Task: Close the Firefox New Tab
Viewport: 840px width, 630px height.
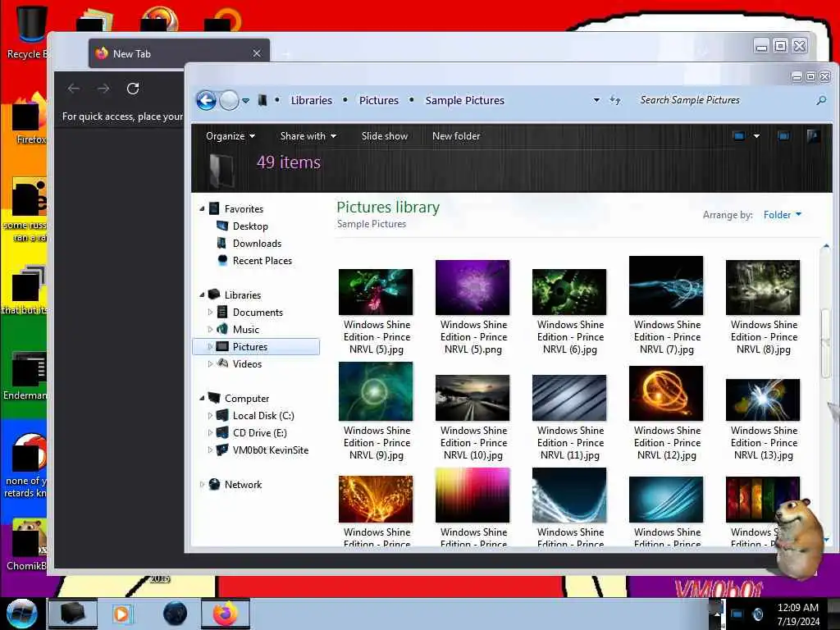Action: point(257,53)
